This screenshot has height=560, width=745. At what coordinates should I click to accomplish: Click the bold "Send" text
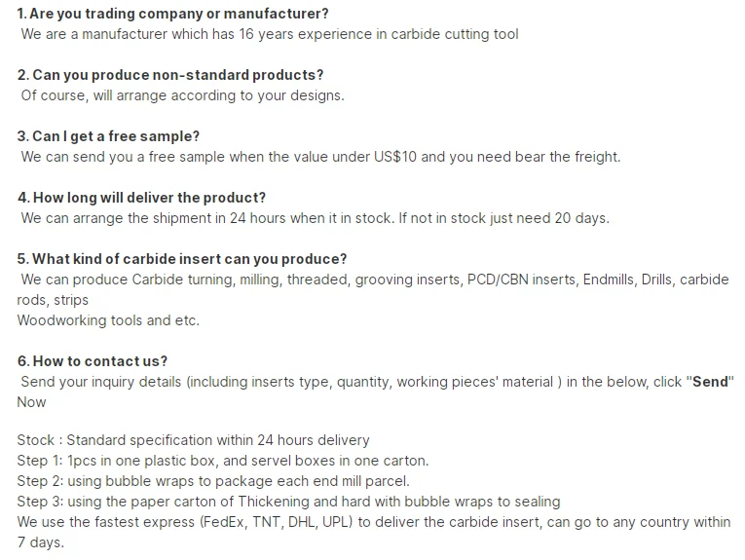(712, 382)
